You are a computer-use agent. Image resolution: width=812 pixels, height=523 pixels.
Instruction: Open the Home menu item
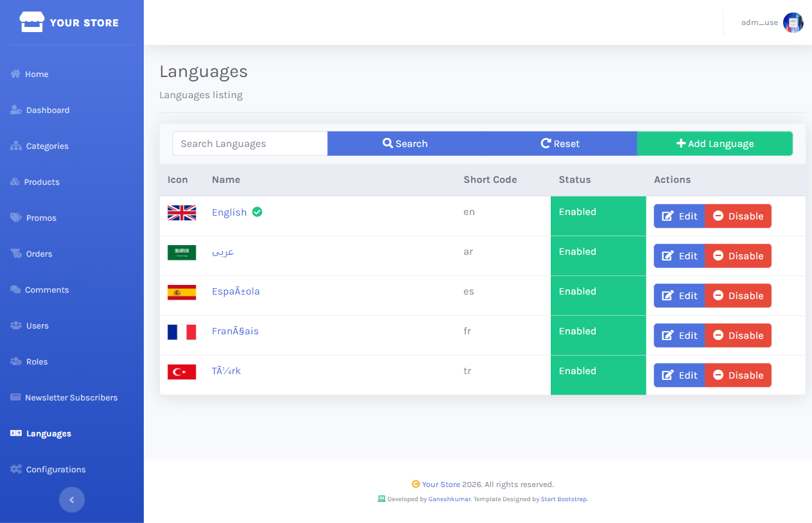click(72, 74)
